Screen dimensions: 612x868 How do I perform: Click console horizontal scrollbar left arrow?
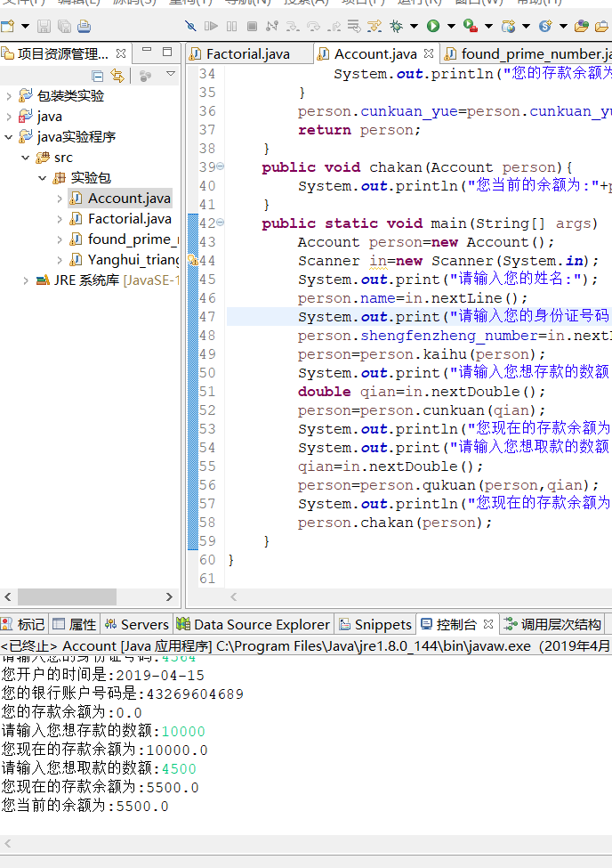coord(8,844)
